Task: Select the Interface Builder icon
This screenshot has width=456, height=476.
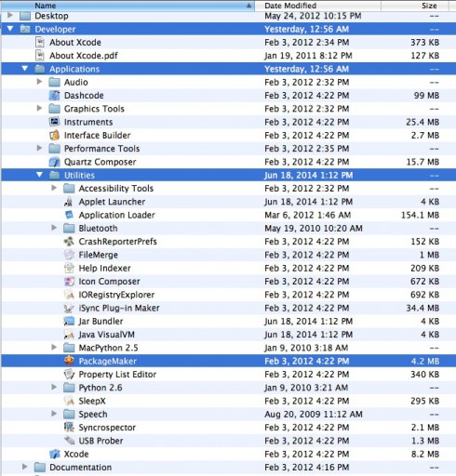Action: tap(55, 135)
